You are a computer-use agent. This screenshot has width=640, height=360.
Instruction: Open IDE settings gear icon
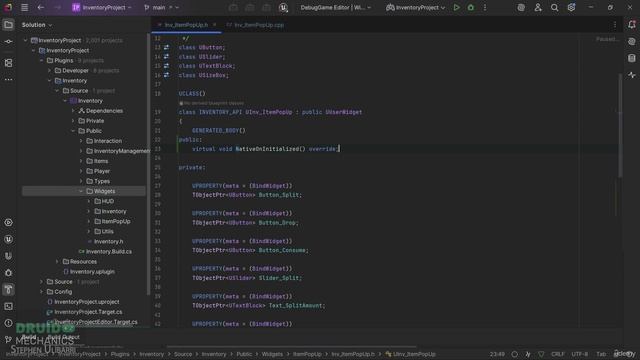pyautogui.click(x=571, y=7)
